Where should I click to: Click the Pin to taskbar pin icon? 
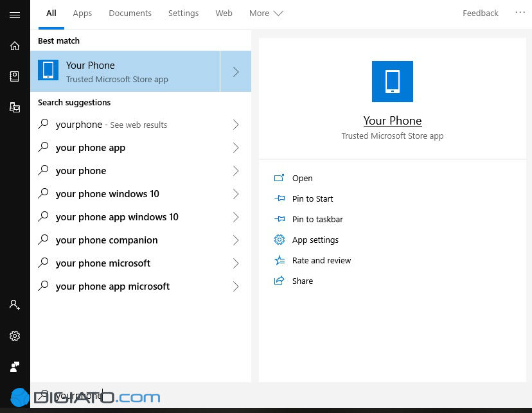[279, 219]
